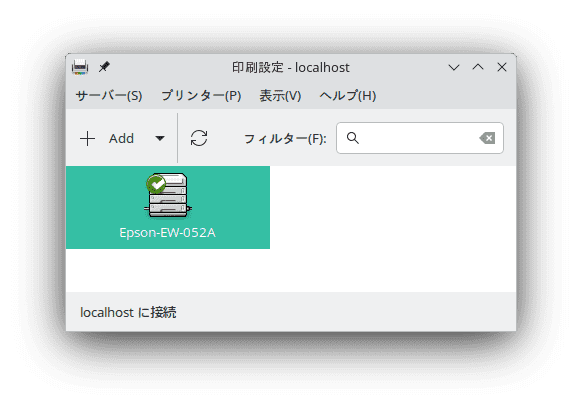
Task: Close the 印刷設定 - localhost window
Action: (502, 67)
